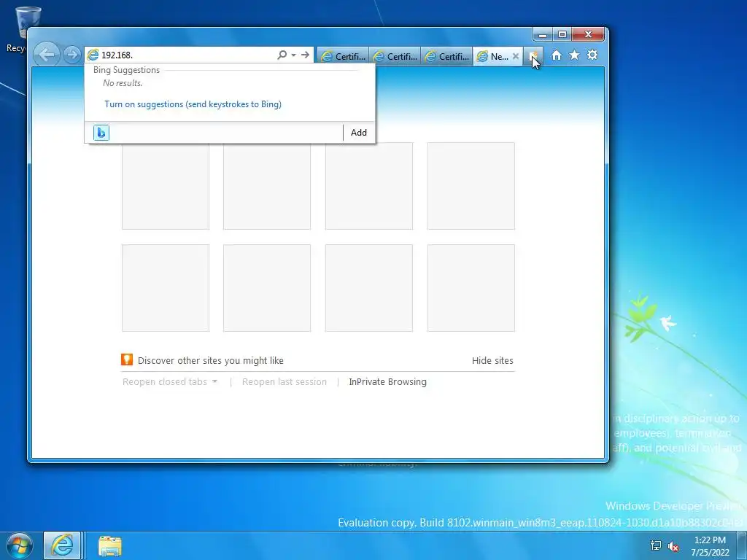Click the orange Discover sites lightbulb icon
Viewport: 747px width, 560px height.
[127, 359]
